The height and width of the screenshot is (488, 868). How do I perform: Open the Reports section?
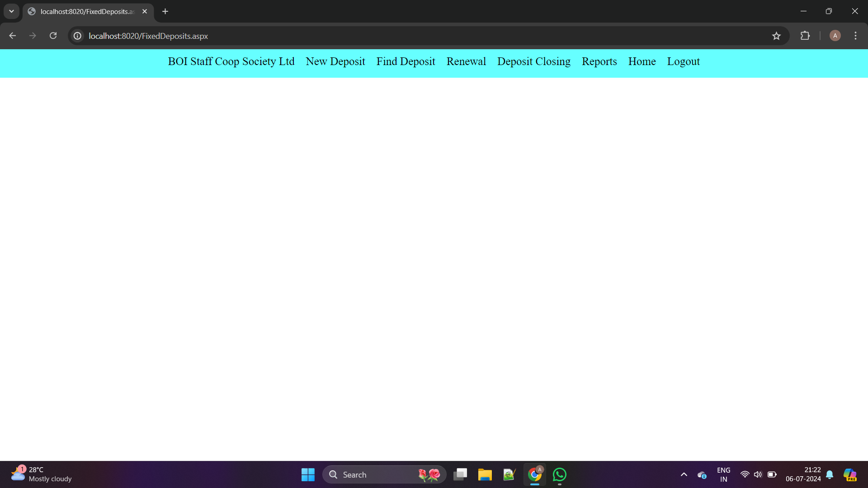point(599,61)
